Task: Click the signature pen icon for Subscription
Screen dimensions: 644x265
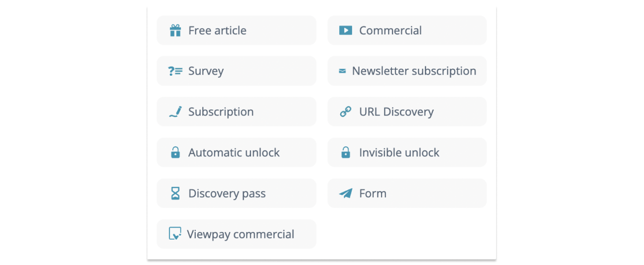Action: [175, 112]
